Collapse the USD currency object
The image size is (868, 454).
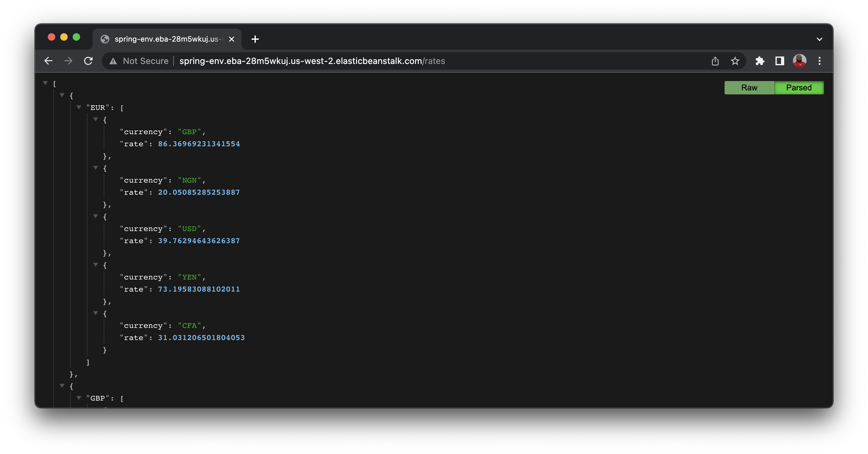(96, 216)
